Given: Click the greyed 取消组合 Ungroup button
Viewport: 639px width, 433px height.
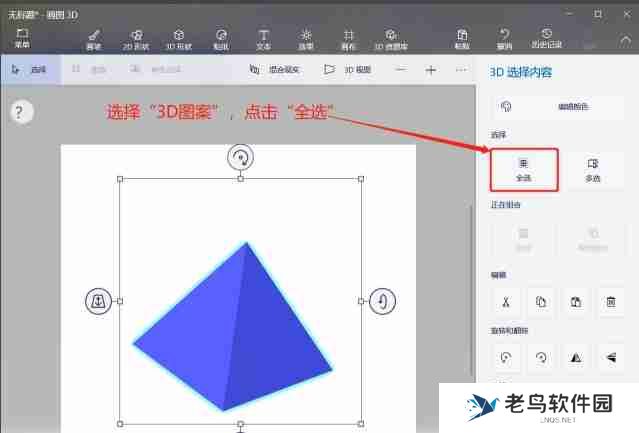Looking at the screenshot, I should pyautogui.click(x=593, y=240).
